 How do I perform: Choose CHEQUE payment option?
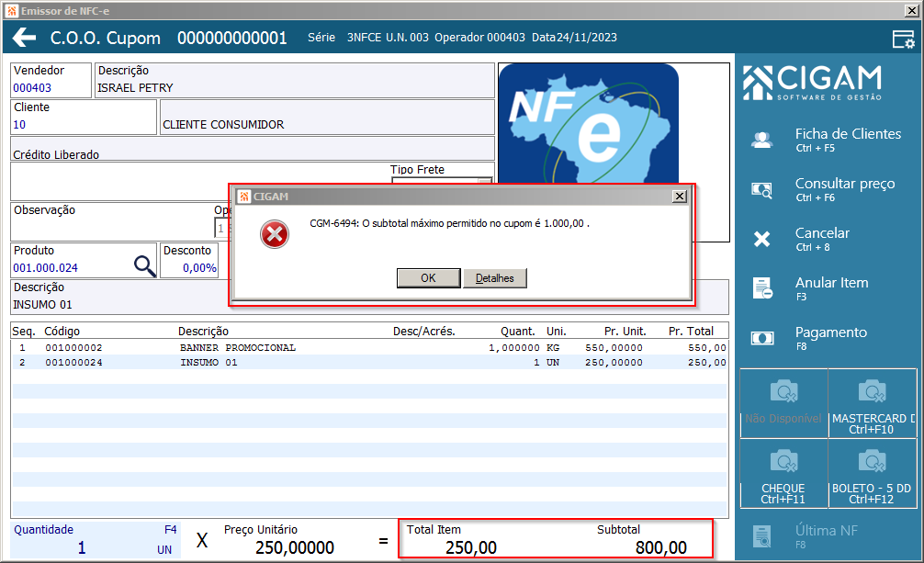pos(783,473)
